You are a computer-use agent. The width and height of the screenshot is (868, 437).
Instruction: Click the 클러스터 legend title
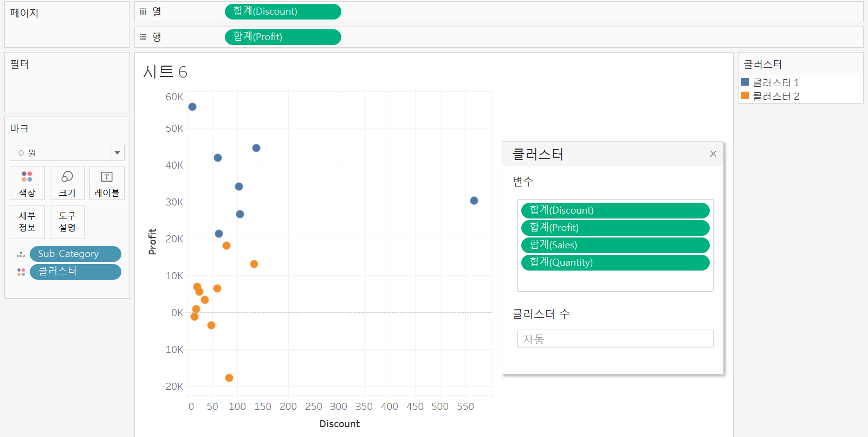click(x=762, y=64)
